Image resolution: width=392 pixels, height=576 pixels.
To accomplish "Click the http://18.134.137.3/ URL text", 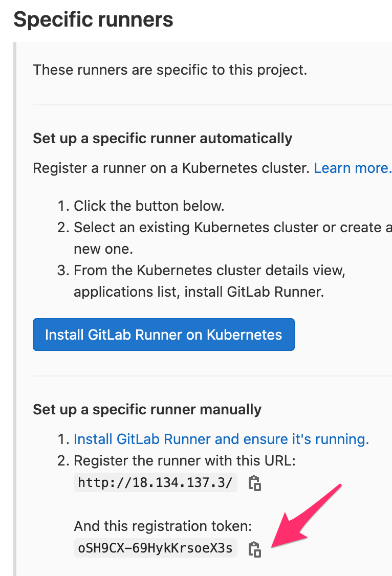I will pyautogui.click(x=156, y=482).
